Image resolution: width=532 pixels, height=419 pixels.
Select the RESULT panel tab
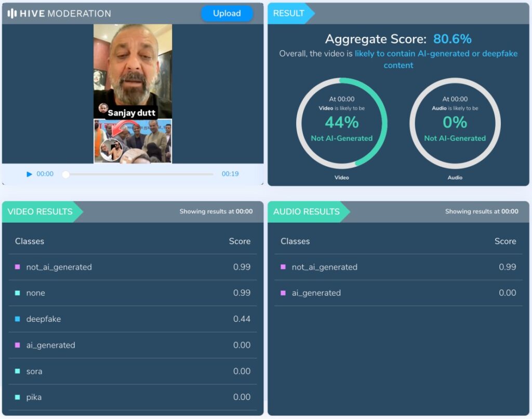click(x=289, y=13)
